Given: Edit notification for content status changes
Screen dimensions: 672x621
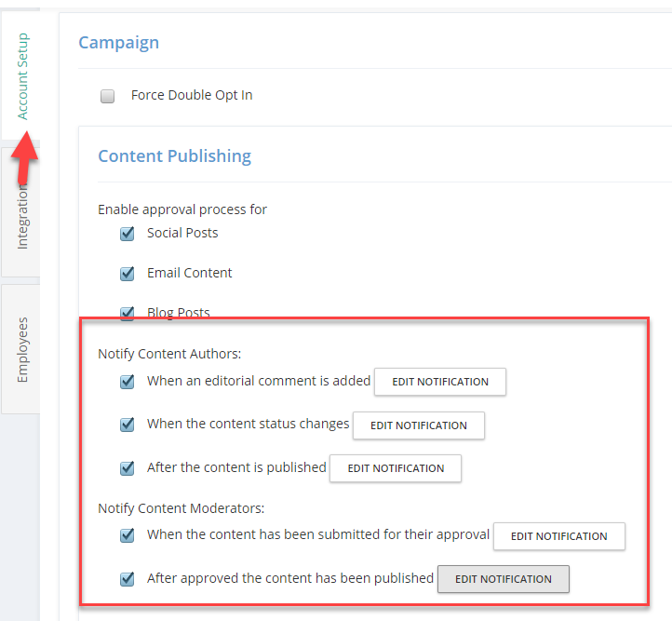Looking at the screenshot, I should tap(419, 425).
